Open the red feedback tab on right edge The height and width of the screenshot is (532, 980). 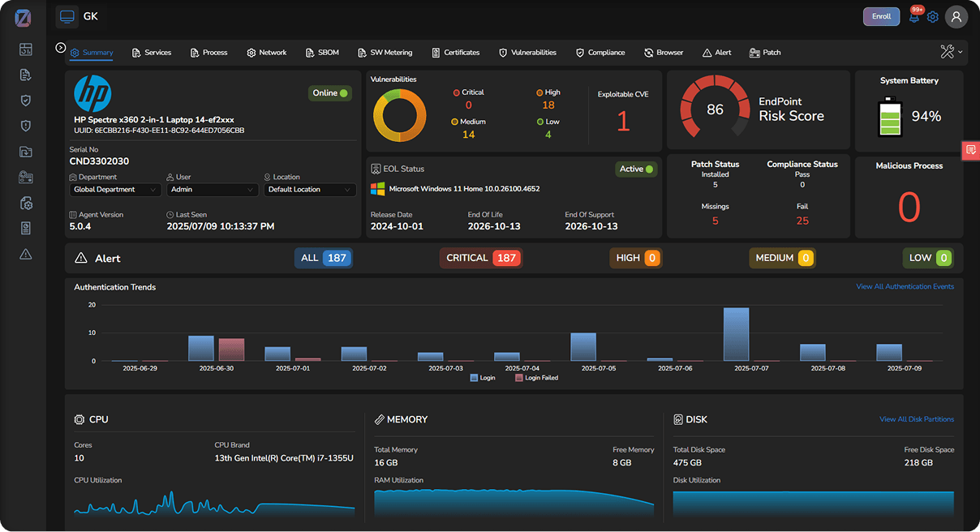click(970, 150)
